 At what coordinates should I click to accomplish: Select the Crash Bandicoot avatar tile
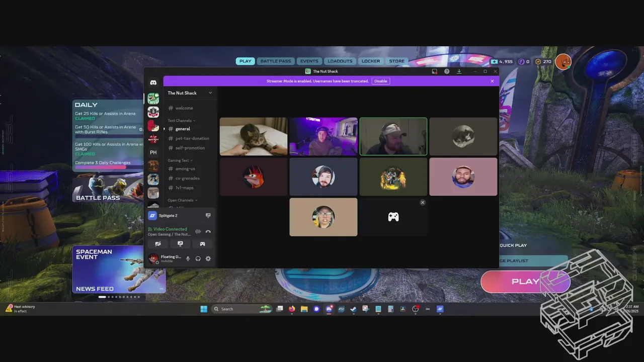pos(254,176)
